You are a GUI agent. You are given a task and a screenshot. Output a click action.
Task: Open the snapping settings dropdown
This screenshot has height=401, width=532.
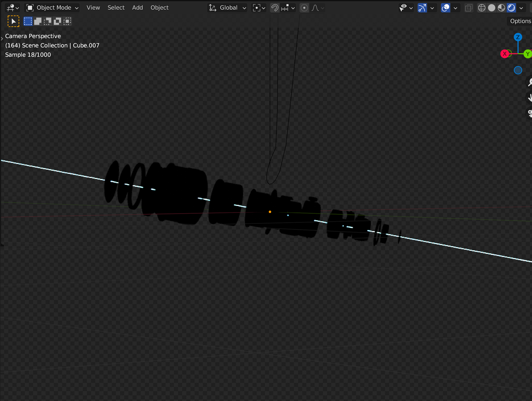[x=288, y=8]
